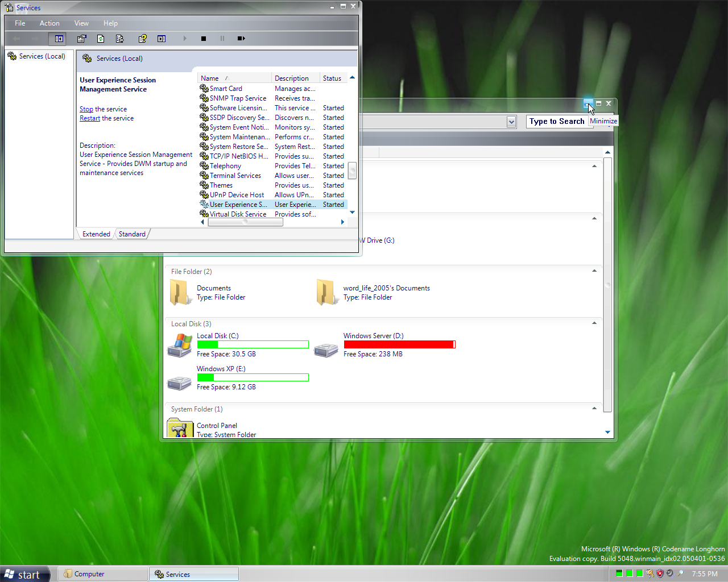The image size is (728, 582).
Task: Click the services list scroll-down arrow
Action: (x=353, y=213)
